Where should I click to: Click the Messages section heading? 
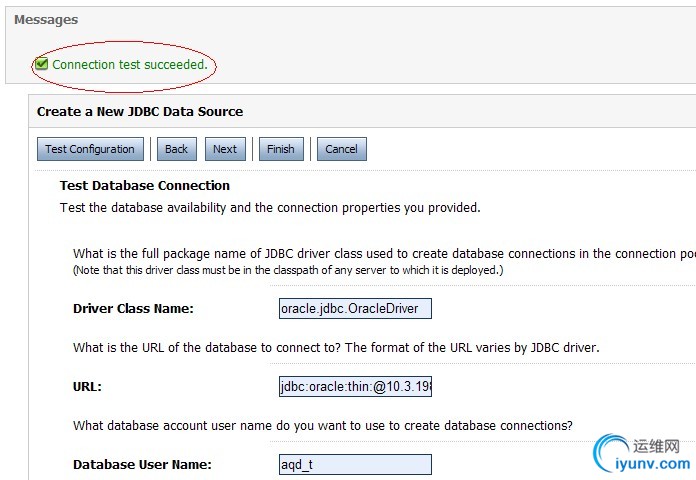click(x=46, y=20)
